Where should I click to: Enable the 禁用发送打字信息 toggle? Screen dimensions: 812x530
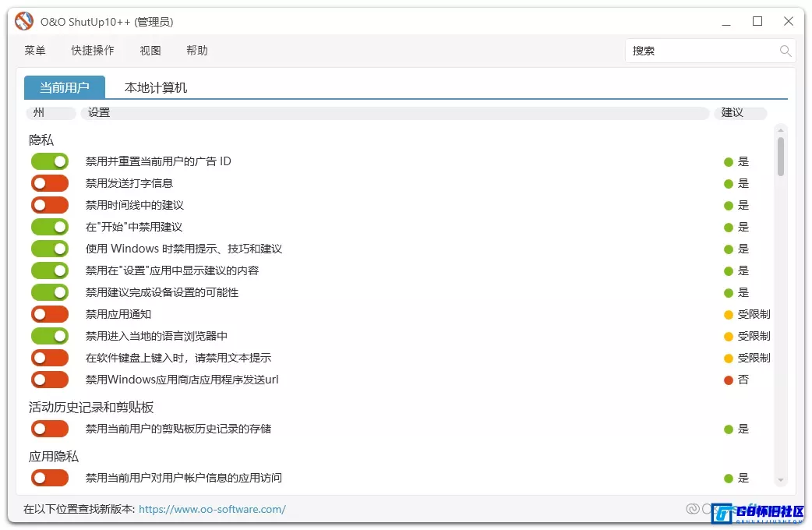tap(50, 183)
